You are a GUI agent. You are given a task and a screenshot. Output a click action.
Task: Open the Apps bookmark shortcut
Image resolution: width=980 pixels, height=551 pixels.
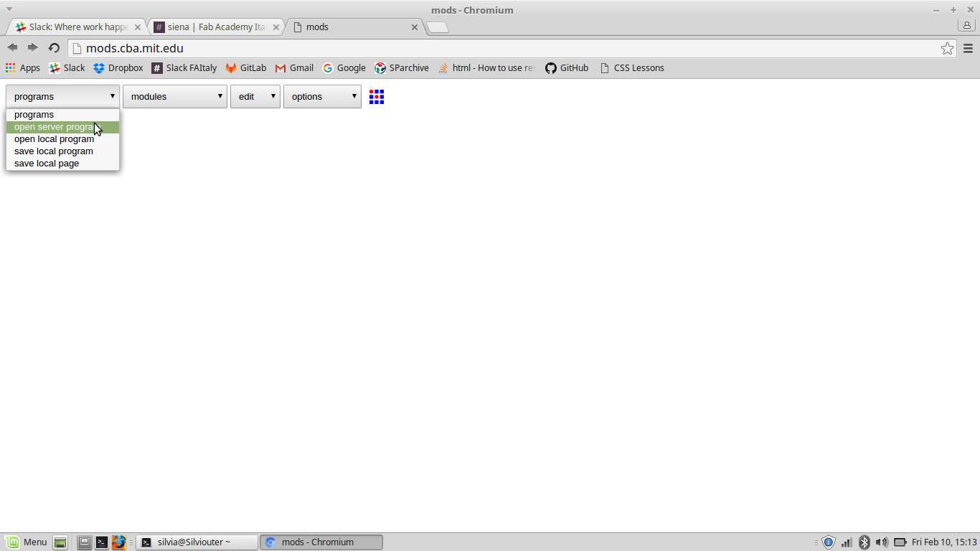click(x=23, y=68)
